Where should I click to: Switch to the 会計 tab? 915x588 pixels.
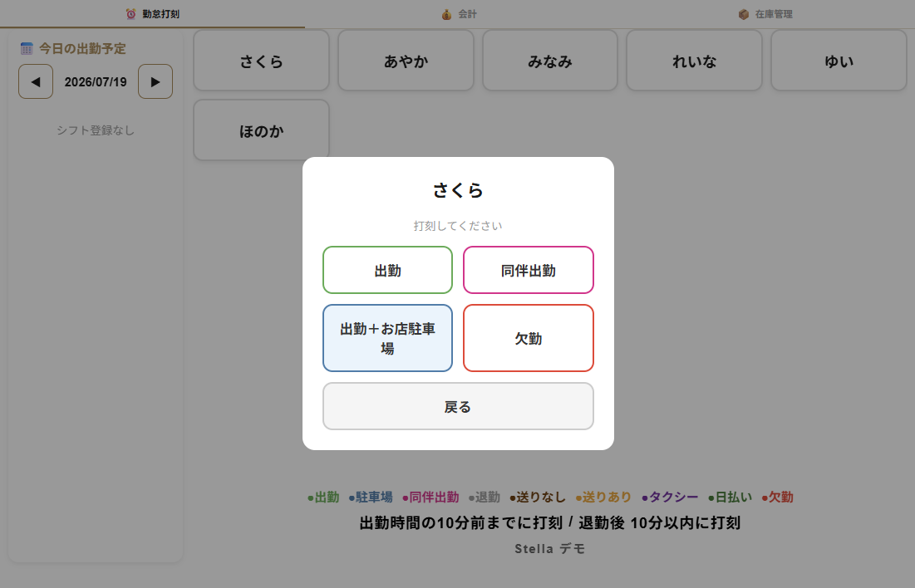457,14
